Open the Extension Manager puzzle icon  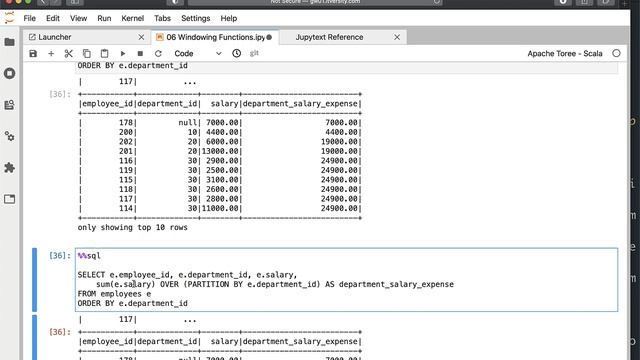click(x=9, y=168)
